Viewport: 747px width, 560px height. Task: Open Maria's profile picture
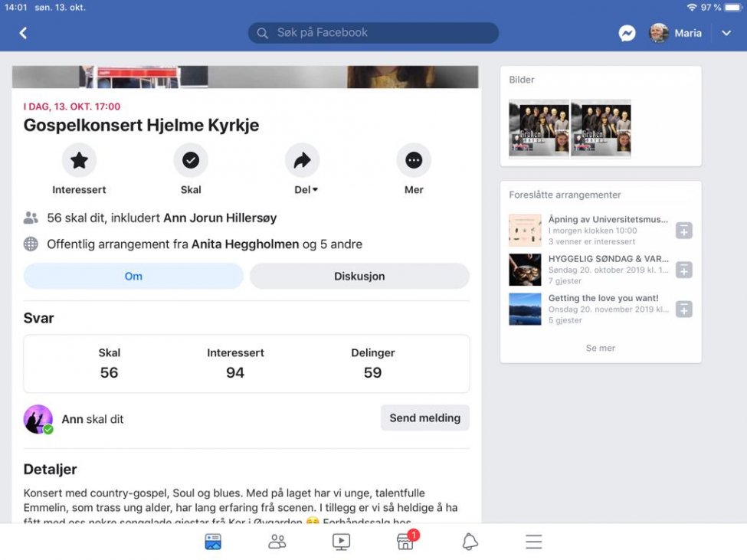pyautogui.click(x=659, y=33)
